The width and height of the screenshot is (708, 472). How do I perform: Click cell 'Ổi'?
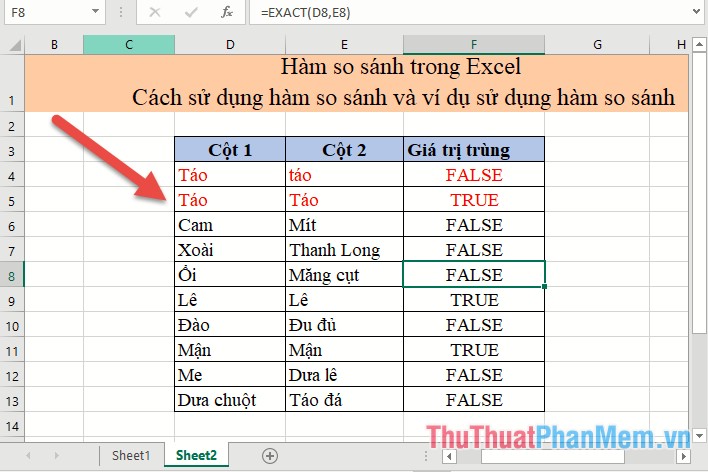230,275
